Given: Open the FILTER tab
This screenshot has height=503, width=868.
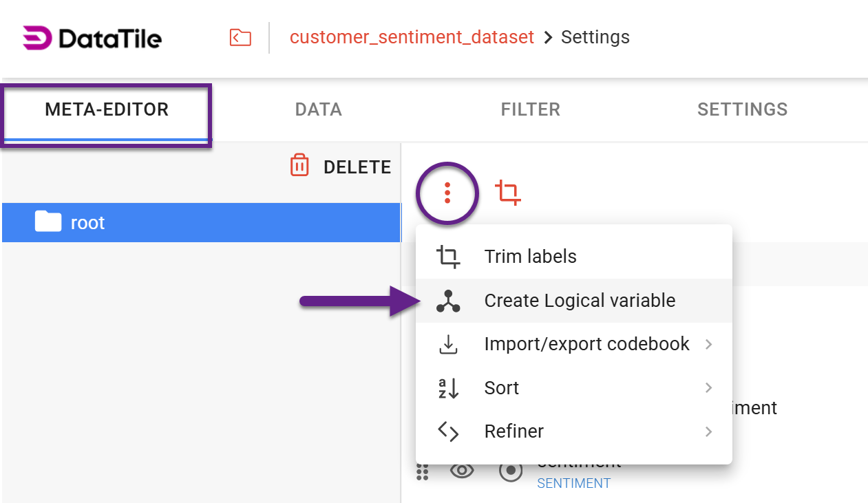Looking at the screenshot, I should 530,109.
